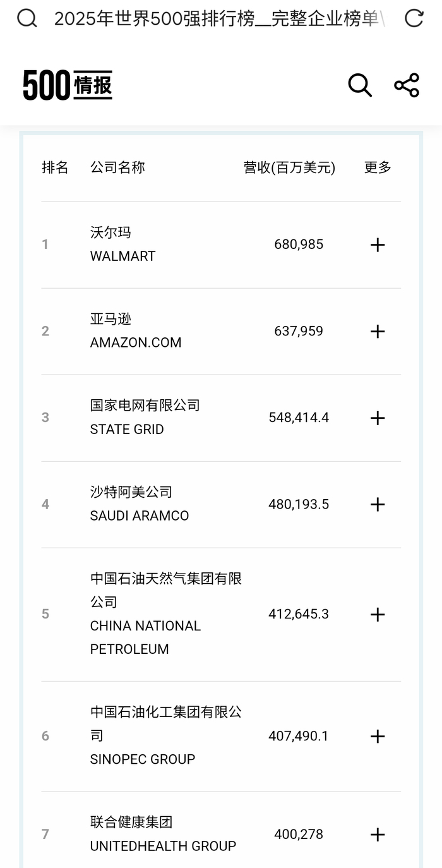Expand China National Petroleum row
The width and height of the screenshot is (442, 868).
point(377,614)
